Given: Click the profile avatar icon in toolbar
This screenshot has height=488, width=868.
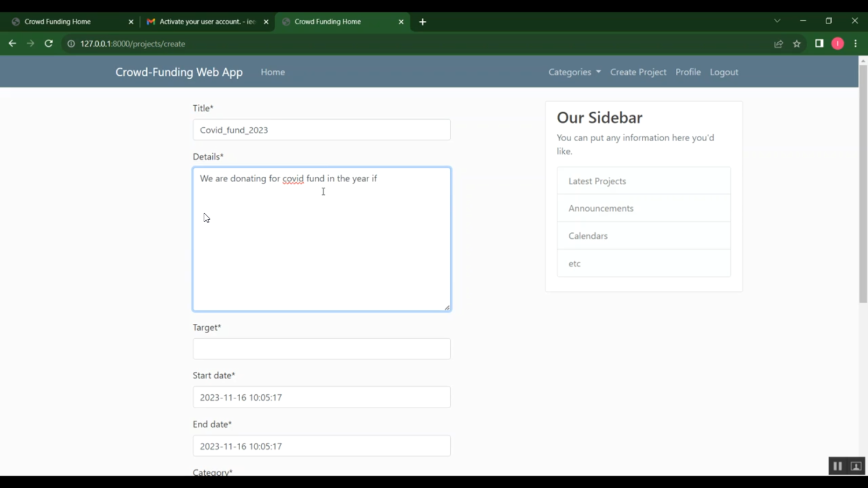Looking at the screenshot, I should pos(837,43).
